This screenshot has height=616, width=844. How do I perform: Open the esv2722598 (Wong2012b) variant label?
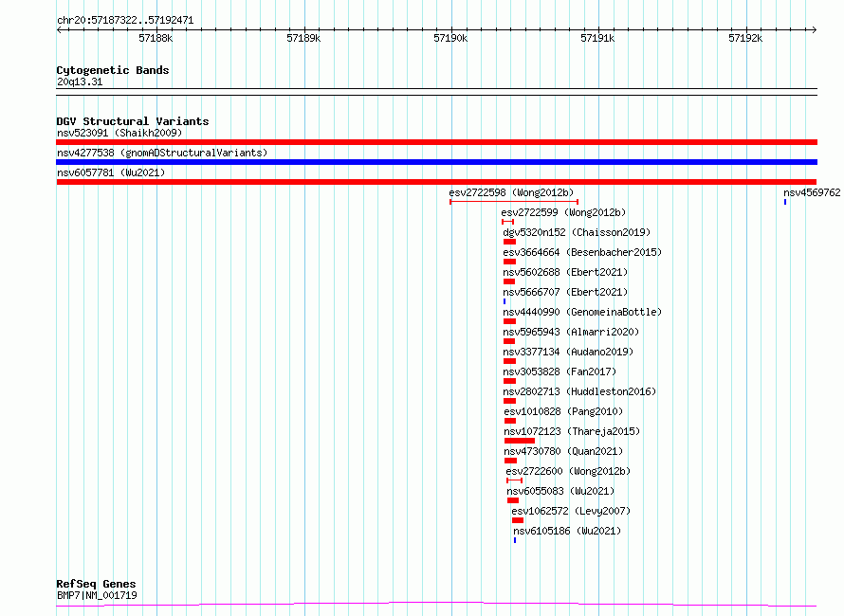pos(511,192)
